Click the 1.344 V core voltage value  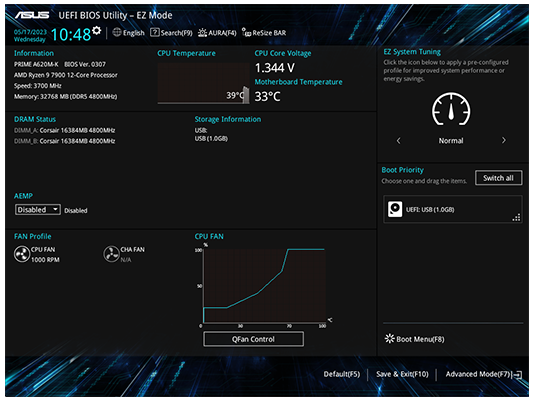click(274, 68)
